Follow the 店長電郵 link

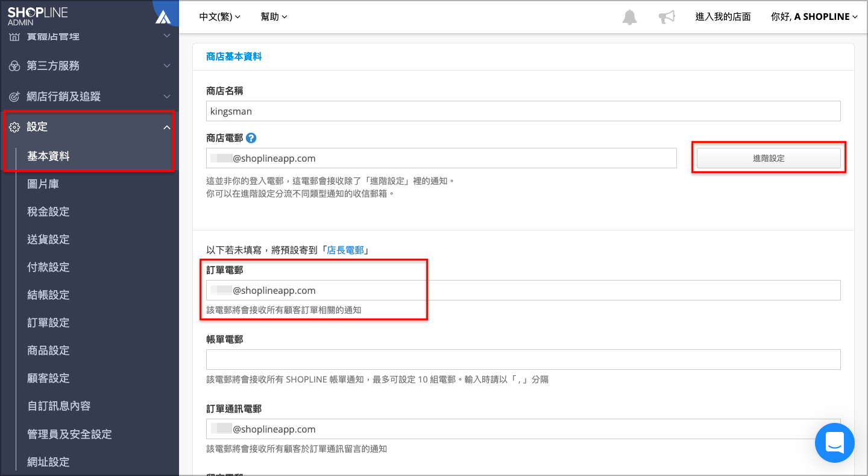(x=345, y=250)
